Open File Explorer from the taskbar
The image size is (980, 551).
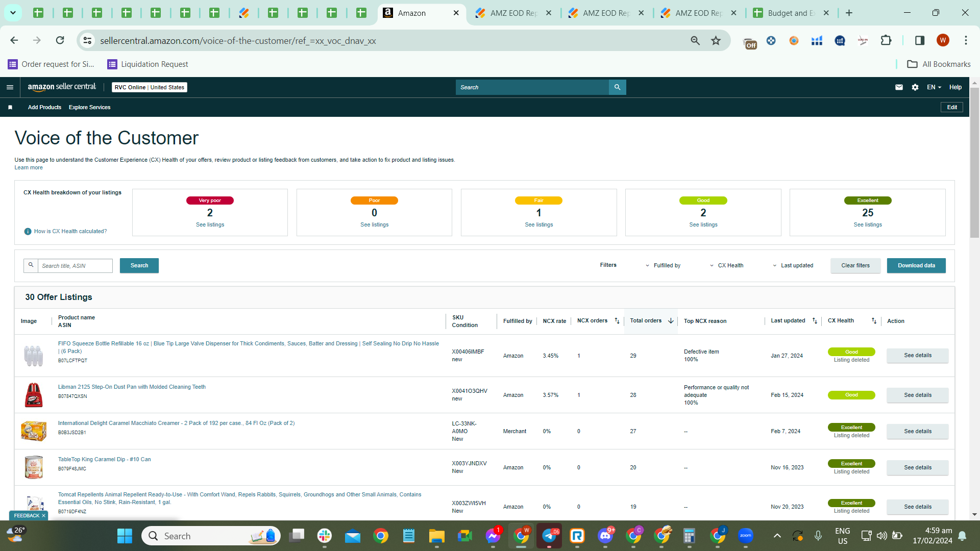(436, 536)
